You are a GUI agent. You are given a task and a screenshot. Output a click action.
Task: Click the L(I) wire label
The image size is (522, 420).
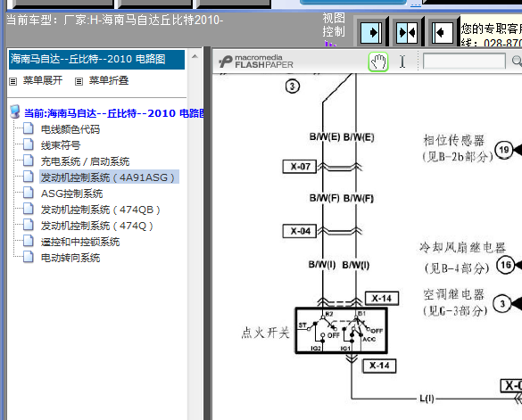click(x=427, y=399)
